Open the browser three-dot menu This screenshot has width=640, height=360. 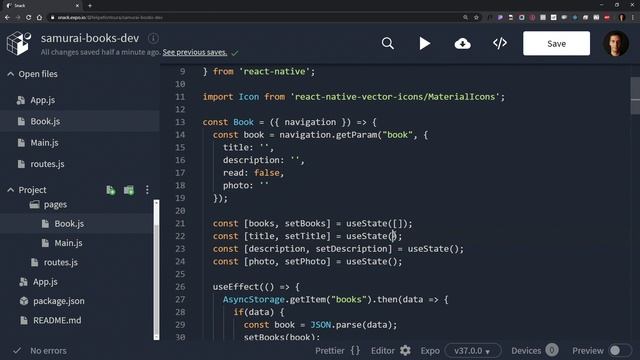633,18
